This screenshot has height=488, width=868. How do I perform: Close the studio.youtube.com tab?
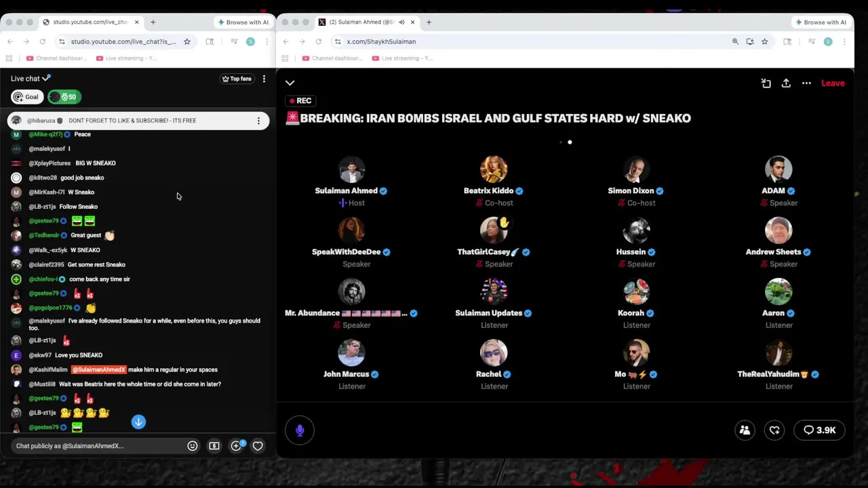tap(136, 22)
